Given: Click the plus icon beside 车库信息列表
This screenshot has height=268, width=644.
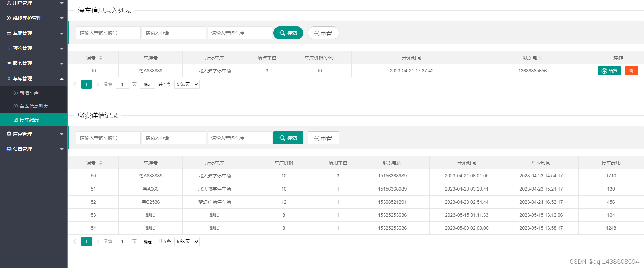Looking at the screenshot, I should 16,106.
